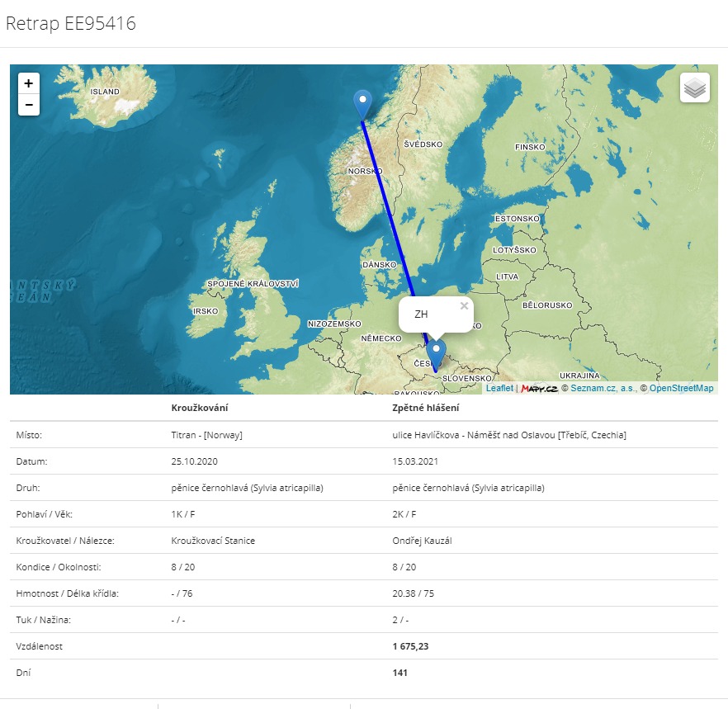Close the ZH popup
The image size is (728, 709).
[464, 305]
